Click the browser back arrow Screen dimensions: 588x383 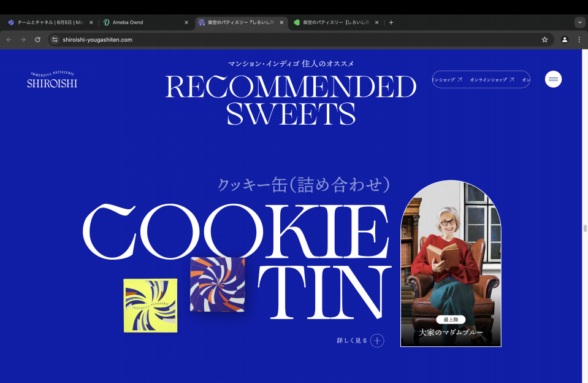pyautogui.click(x=9, y=39)
